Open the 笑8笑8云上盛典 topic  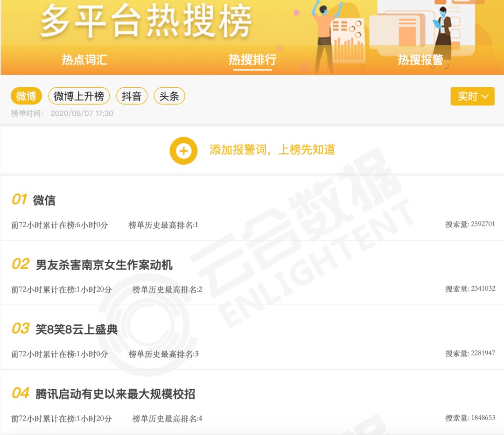(77, 330)
